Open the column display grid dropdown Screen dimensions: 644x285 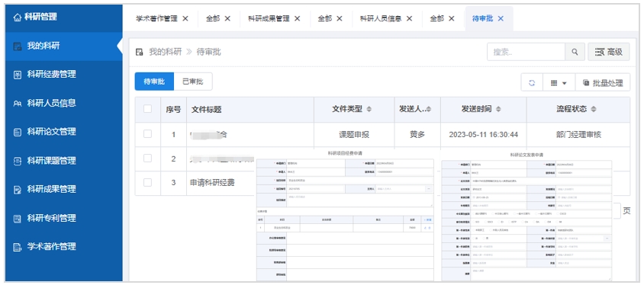click(559, 83)
